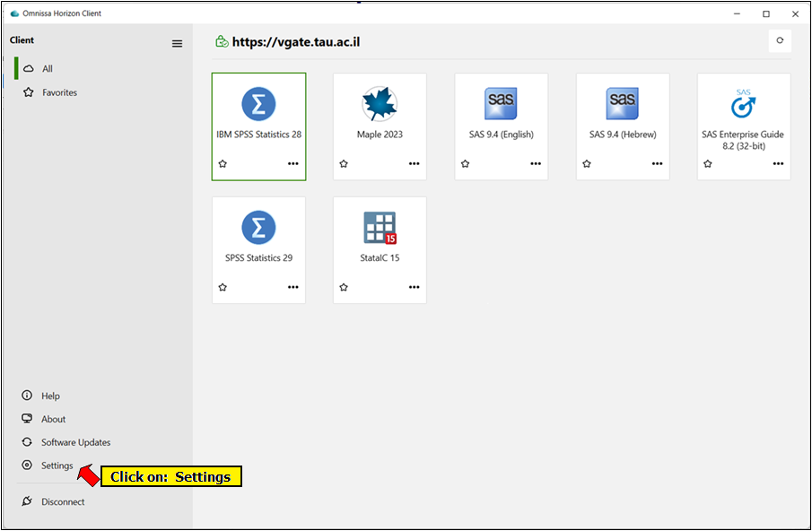This screenshot has height=531, width=812.
Task: Favorite IBM SPSS Statistics 28 with star
Action: point(223,163)
